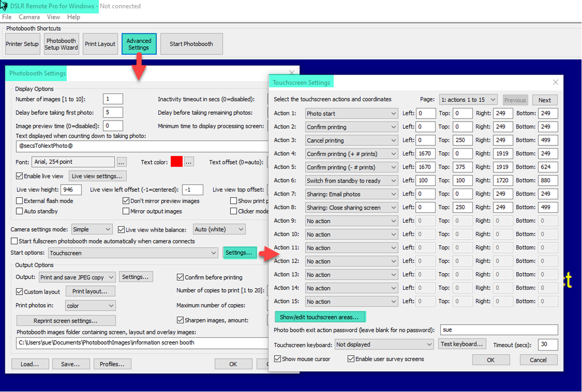582x392 pixels.
Task: Open Output Print and save JPEG dropdown
Action: point(77,277)
